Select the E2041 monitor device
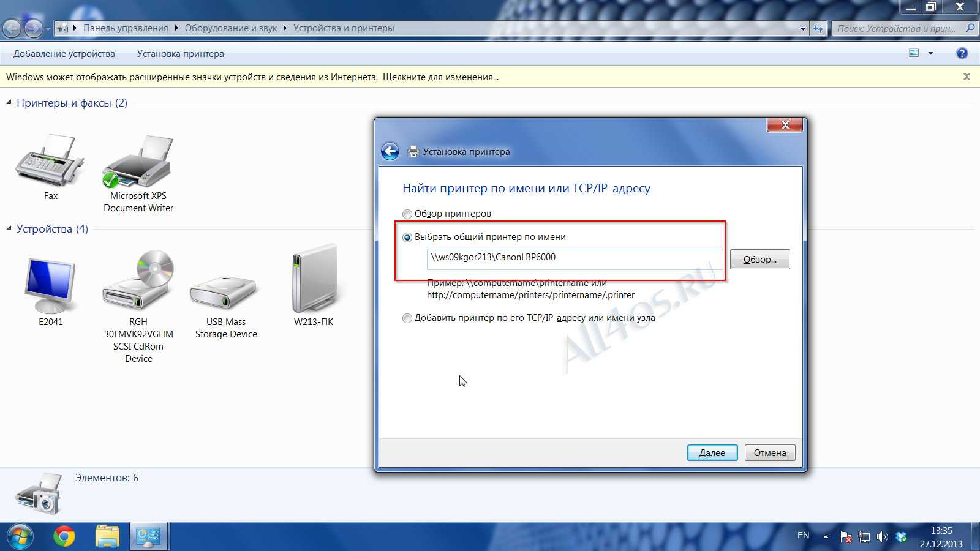This screenshot has height=551, width=980. click(x=50, y=285)
